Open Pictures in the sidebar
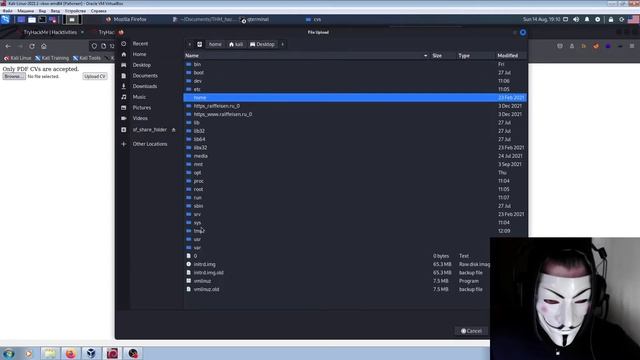Image resolution: width=640 pixels, height=360 pixels. 142,107
